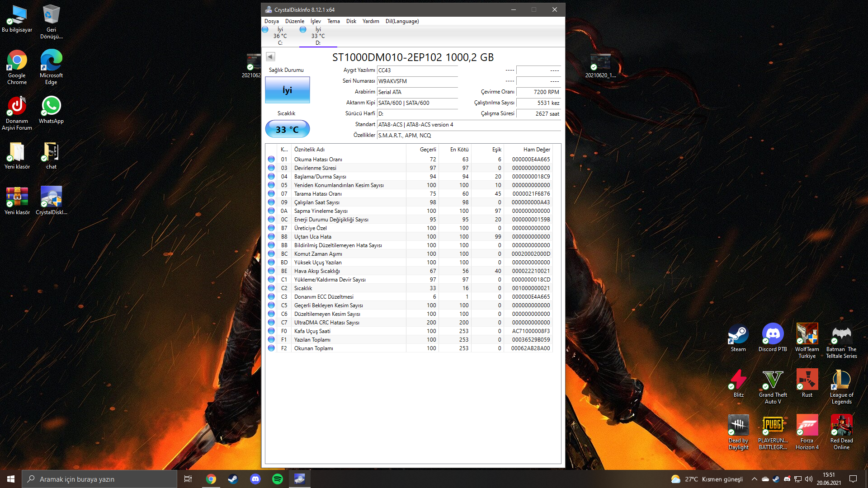The height and width of the screenshot is (488, 868).
Task: Open Grand Theft Auto V shortcut
Action: click(773, 387)
